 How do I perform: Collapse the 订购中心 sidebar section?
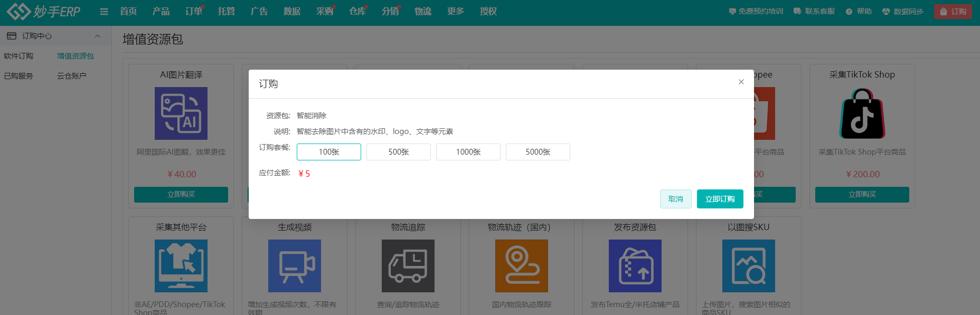97,36
